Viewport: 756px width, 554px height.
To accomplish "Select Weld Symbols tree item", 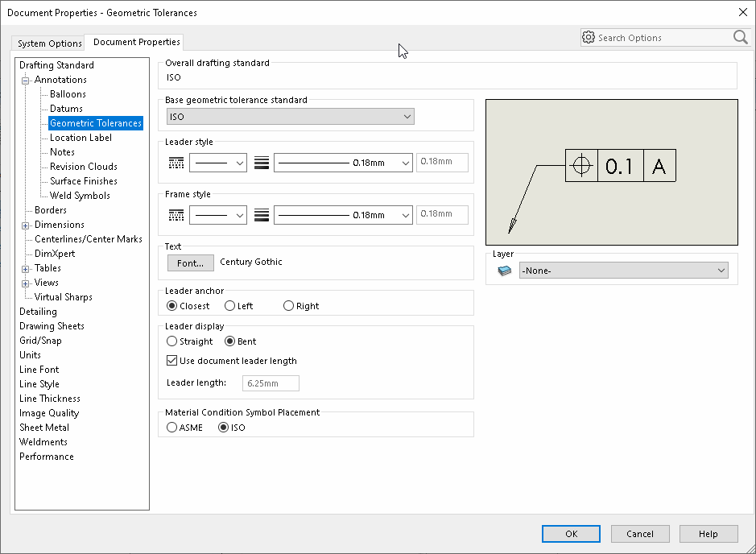I will pos(80,196).
